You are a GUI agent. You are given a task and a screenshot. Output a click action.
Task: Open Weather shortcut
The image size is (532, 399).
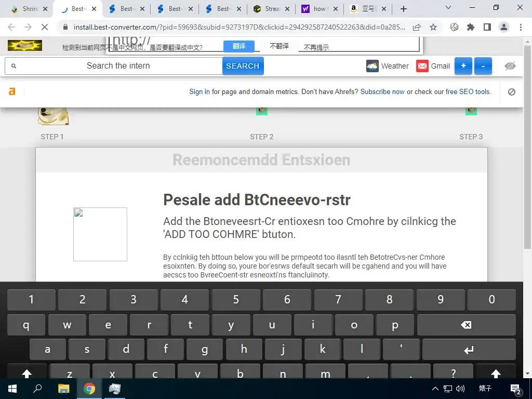click(x=388, y=66)
